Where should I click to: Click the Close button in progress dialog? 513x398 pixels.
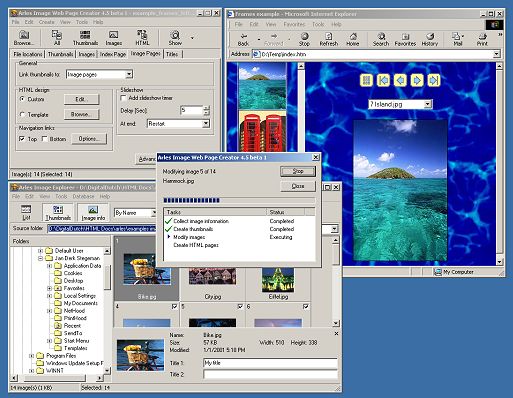pos(298,186)
